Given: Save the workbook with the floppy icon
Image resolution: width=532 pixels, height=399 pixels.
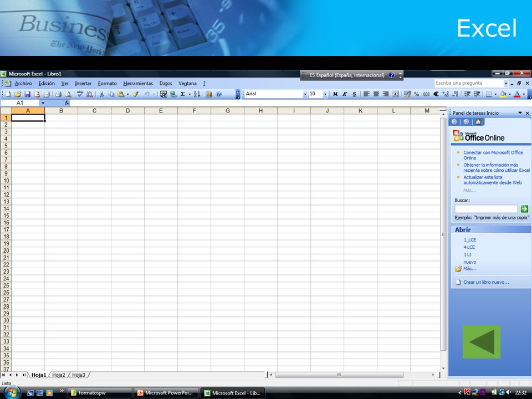Looking at the screenshot, I should [28, 94].
